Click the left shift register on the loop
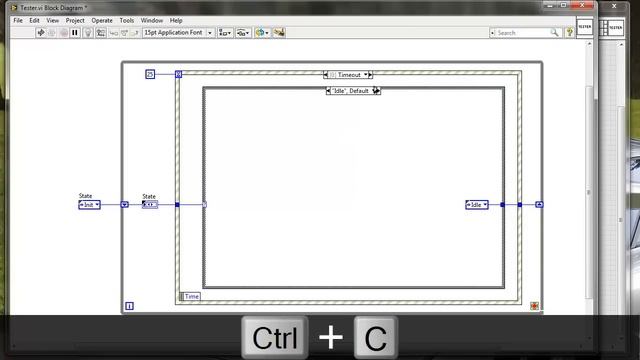This screenshot has width=640, height=360. tap(124, 204)
